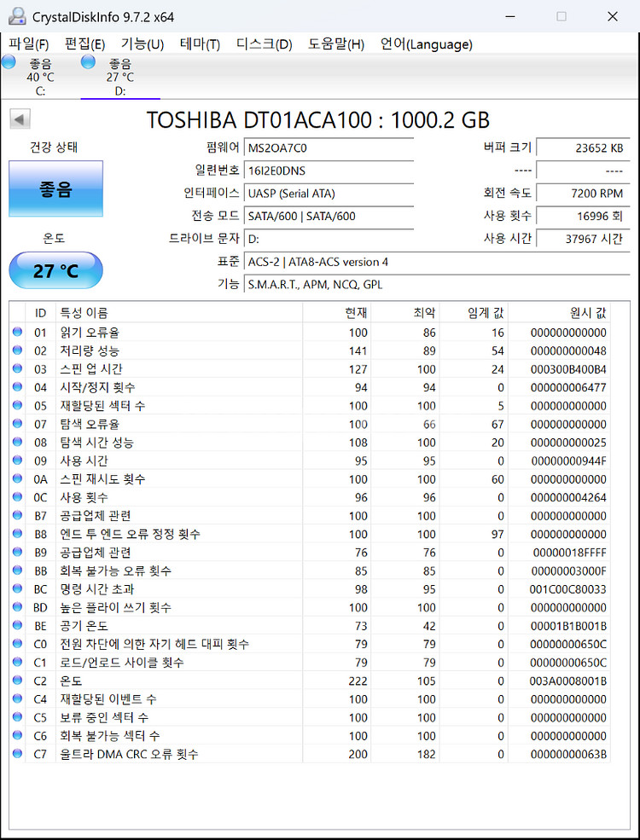Select the D: drive tab at 27 °C
Screen dimensions: 640x840
[x=120, y=77]
